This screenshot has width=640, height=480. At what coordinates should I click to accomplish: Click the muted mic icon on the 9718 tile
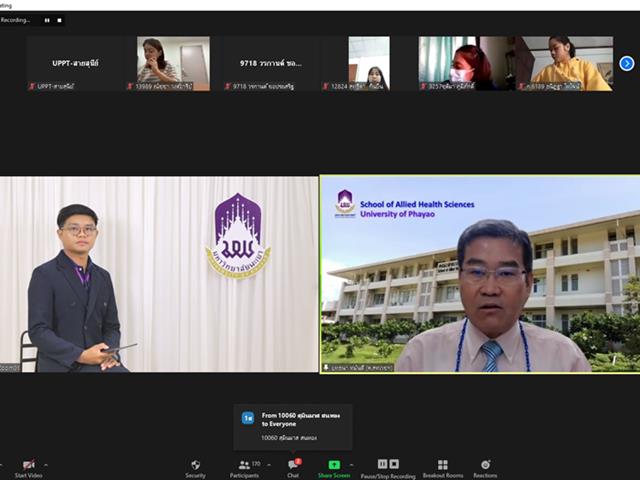point(227,86)
